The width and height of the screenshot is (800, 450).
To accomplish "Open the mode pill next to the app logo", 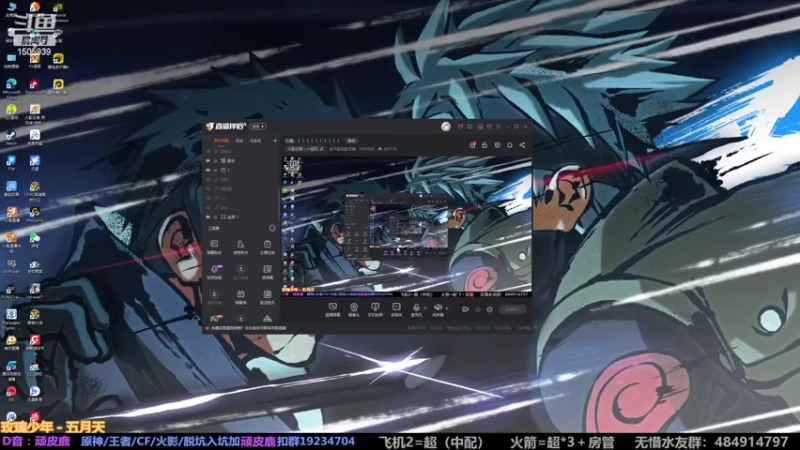I will coord(258,127).
